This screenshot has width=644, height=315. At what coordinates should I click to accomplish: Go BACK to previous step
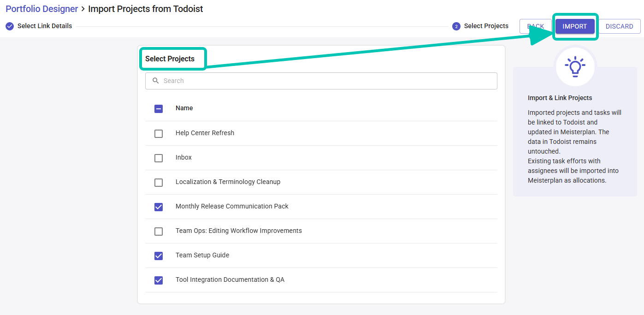[536, 26]
